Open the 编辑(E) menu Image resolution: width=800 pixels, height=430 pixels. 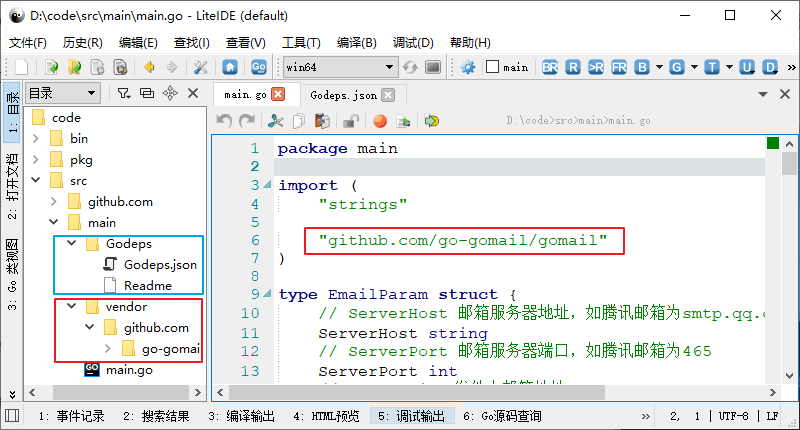(138, 42)
